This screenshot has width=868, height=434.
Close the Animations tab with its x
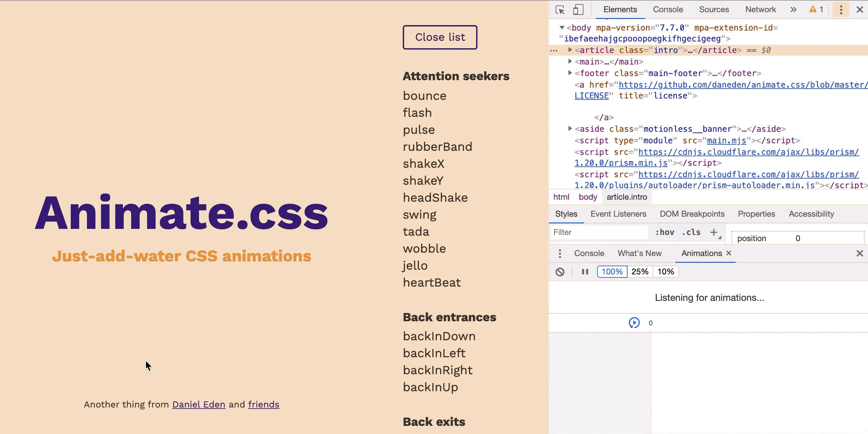click(729, 253)
